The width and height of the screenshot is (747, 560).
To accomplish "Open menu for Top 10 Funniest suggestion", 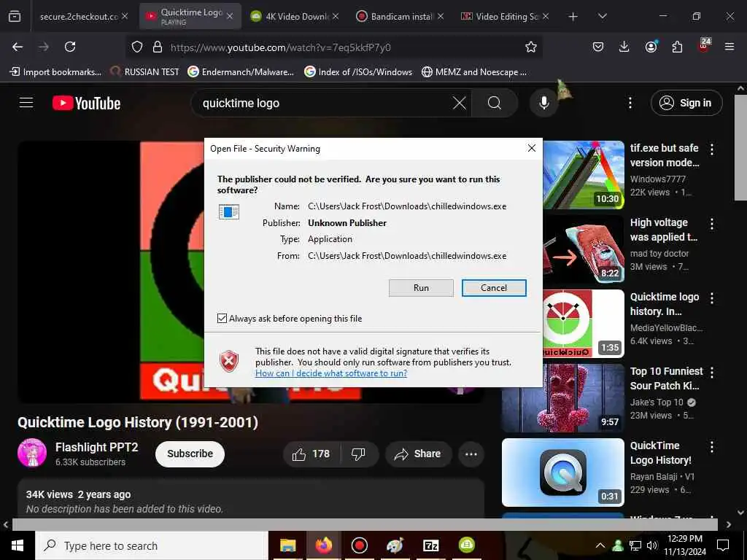I will click(x=712, y=373).
